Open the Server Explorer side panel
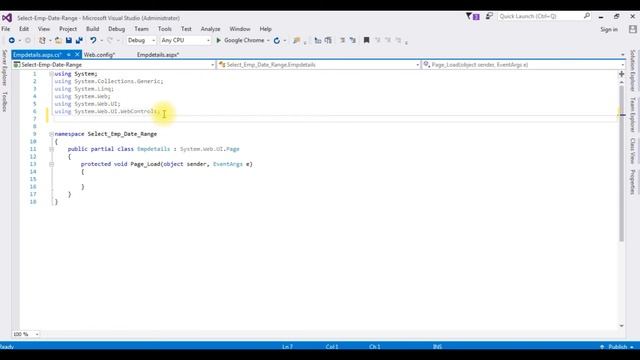Image resolution: width=640 pixels, height=360 pixels. point(4,68)
